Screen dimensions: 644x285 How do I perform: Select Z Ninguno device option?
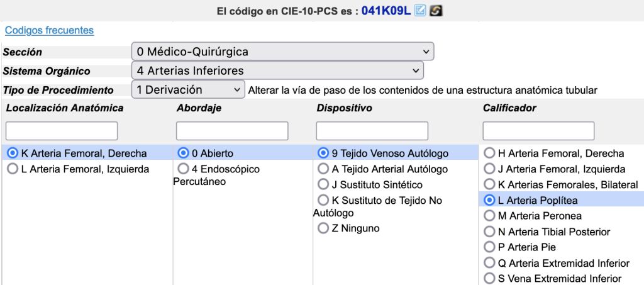pos(323,228)
